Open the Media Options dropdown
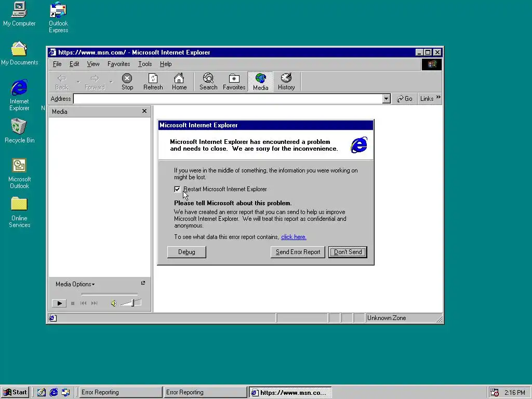532x399 pixels. tap(75, 284)
